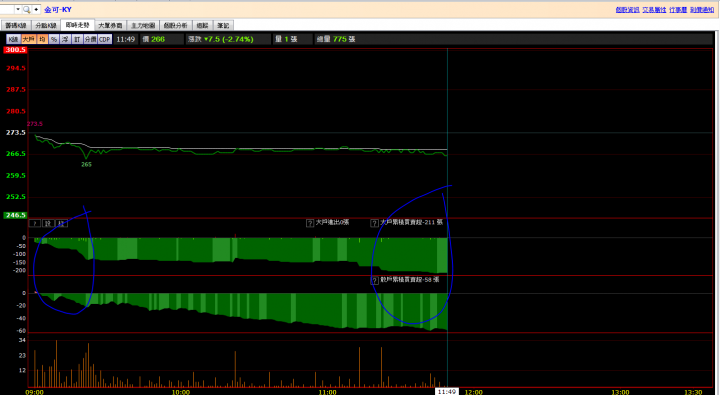The image size is (720, 395).
Task: Click the third small box in the indicator panel
Action: pyautogui.click(x=62, y=223)
